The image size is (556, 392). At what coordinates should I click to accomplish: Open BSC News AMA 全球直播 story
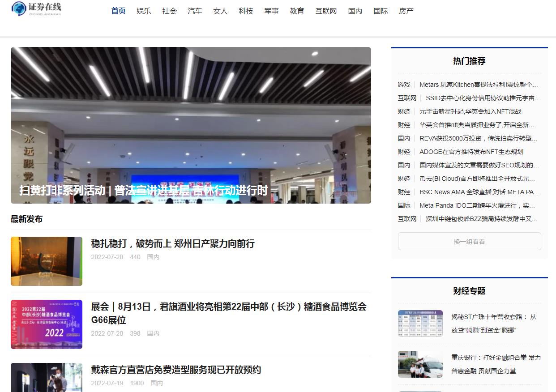(x=479, y=192)
